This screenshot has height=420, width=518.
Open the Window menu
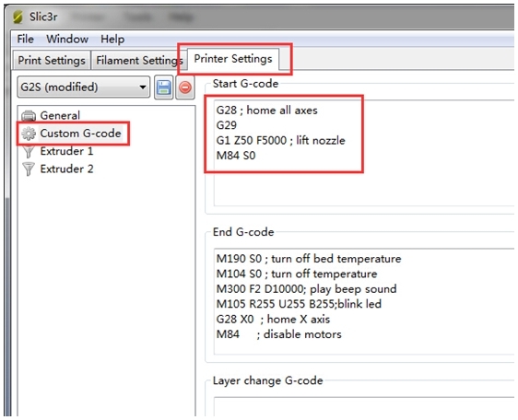(67, 39)
